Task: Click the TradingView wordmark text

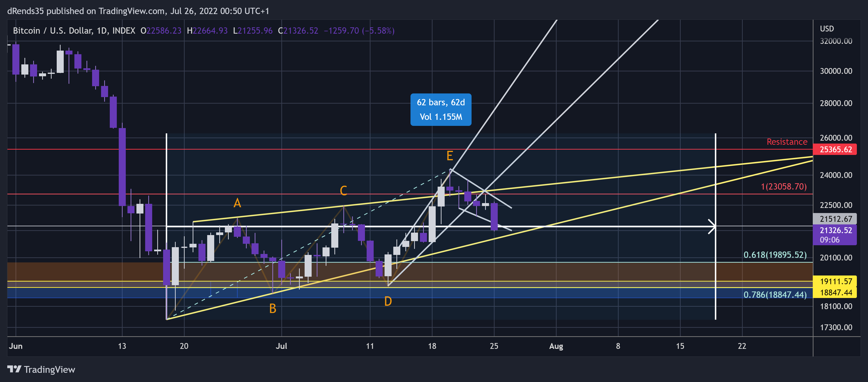Action: tap(49, 370)
